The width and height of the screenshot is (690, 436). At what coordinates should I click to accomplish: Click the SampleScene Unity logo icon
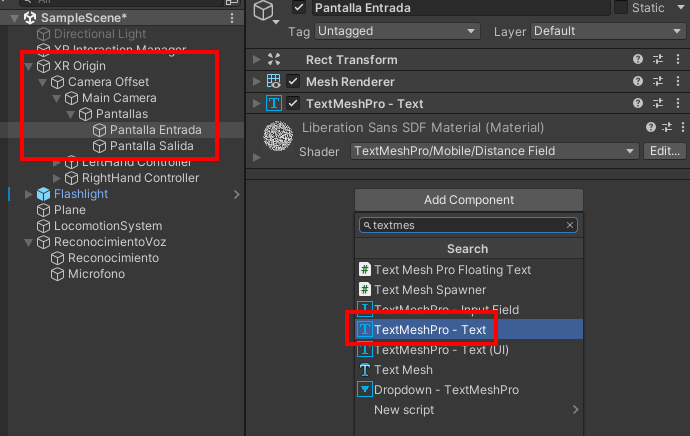coord(30,18)
